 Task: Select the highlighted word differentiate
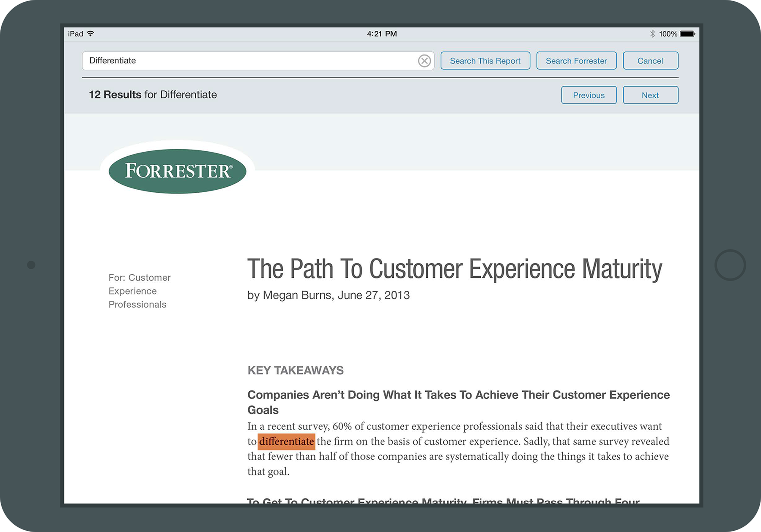[x=286, y=442]
